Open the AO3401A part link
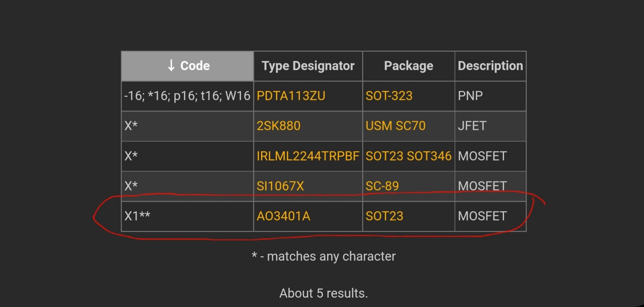Screen dimensions: 644x307 [283, 216]
